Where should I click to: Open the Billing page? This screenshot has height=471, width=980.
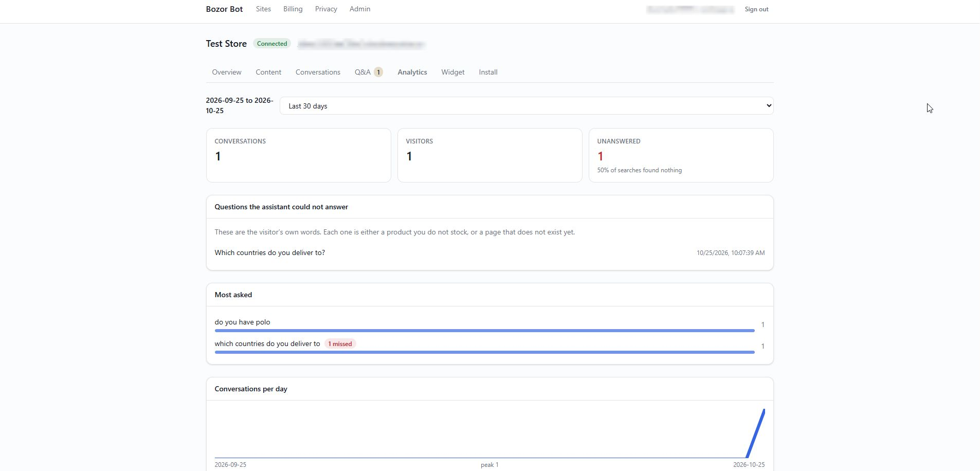(293, 9)
